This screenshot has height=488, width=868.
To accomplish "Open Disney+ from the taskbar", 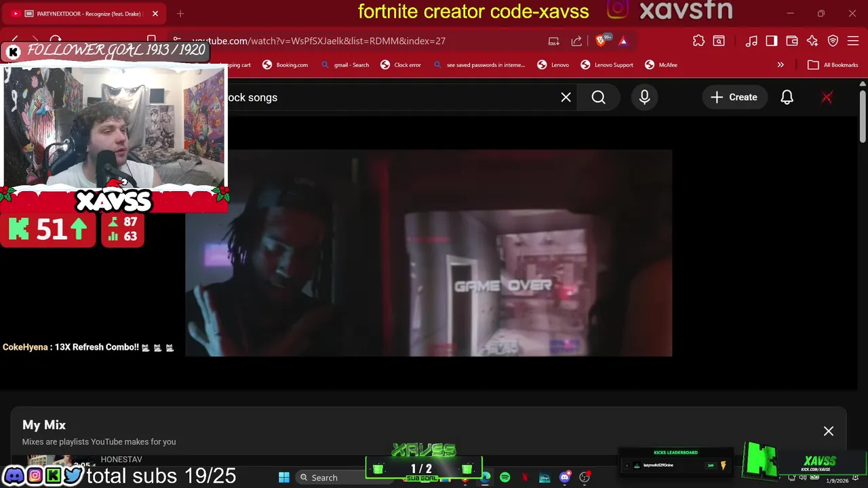I will tap(545, 477).
